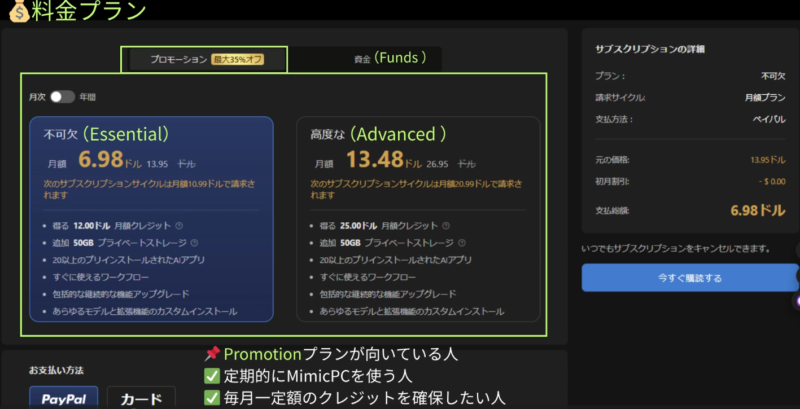Click the Essential 6.98 price
This screenshot has height=409, width=800.
[101, 159]
